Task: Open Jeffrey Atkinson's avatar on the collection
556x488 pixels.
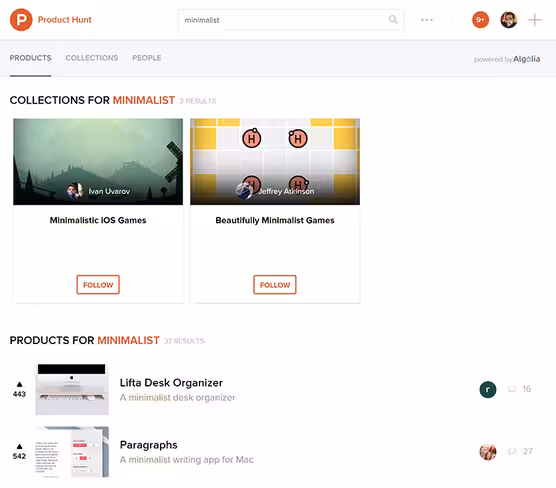Action: click(244, 191)
